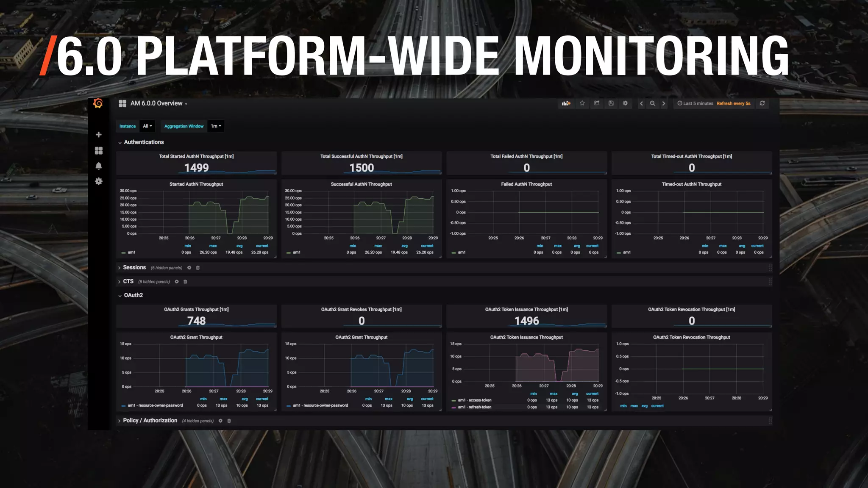This screenshot has width=868, height=488.
Task: Delete the Sessions row with trash icon
Action: [x=198, y=268]
